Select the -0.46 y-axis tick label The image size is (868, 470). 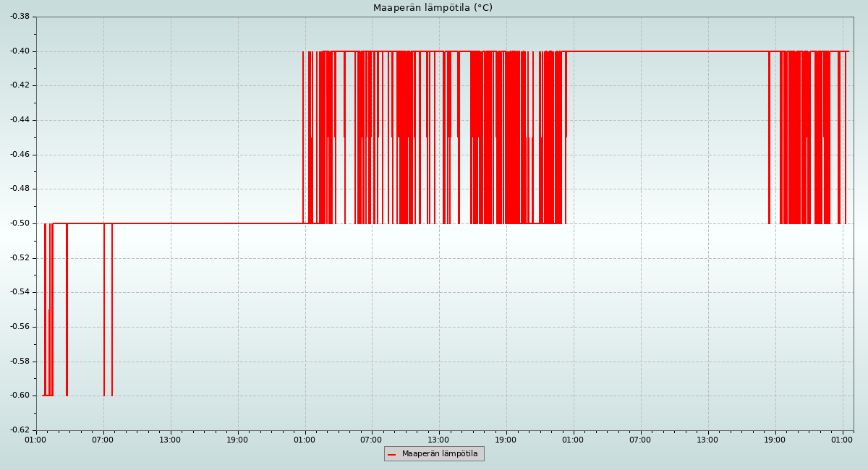pyautogui.click(x=20, y=155)
